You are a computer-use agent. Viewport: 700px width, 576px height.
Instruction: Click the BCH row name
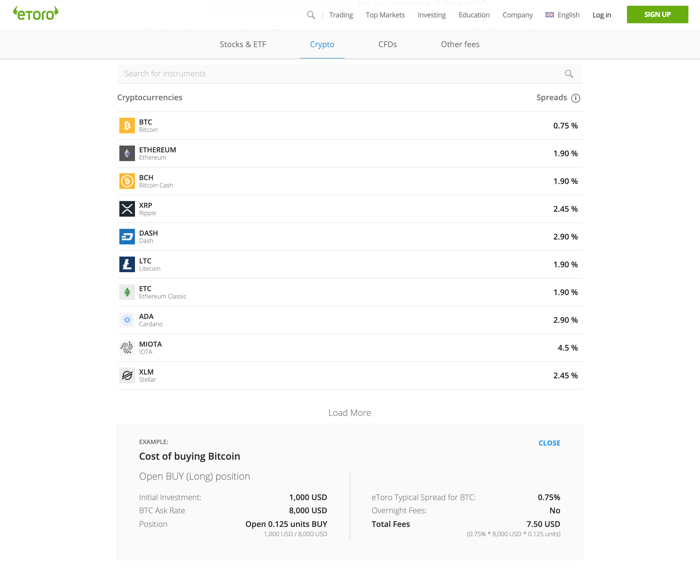[x=146, y=177]
